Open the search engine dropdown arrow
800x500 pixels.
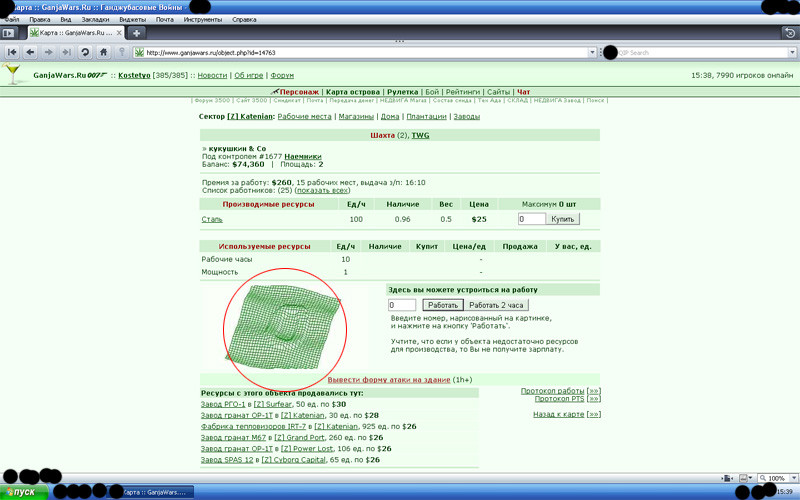(792, 52)
